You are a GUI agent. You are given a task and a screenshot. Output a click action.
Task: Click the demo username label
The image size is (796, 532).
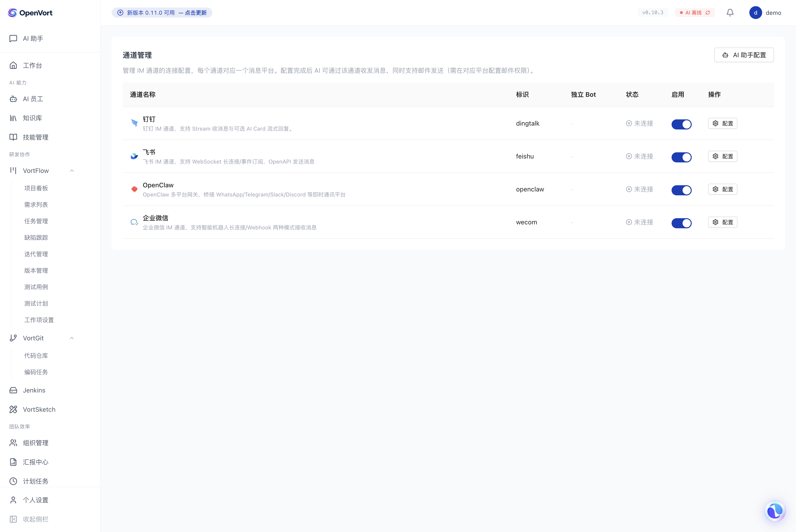[773, 13]
